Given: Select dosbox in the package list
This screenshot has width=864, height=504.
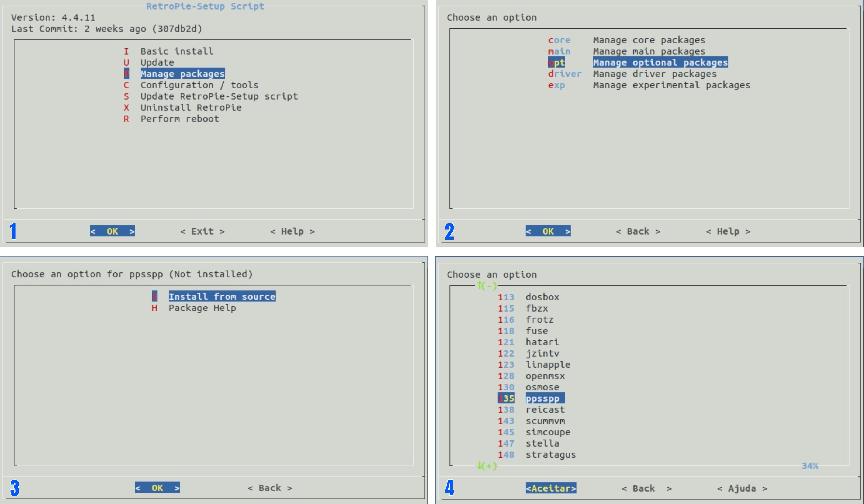Looking at the screenshot, I should point(542,297).
